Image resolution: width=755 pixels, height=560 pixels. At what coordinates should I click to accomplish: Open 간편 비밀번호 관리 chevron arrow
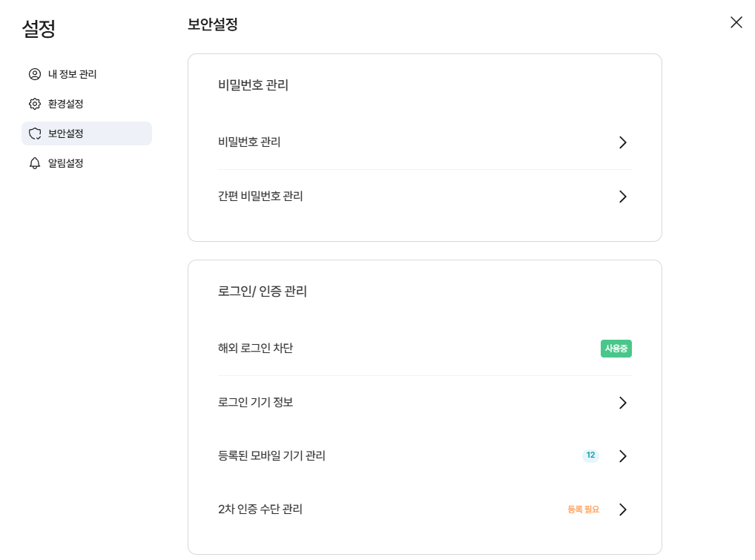click(x=623, y=197)
